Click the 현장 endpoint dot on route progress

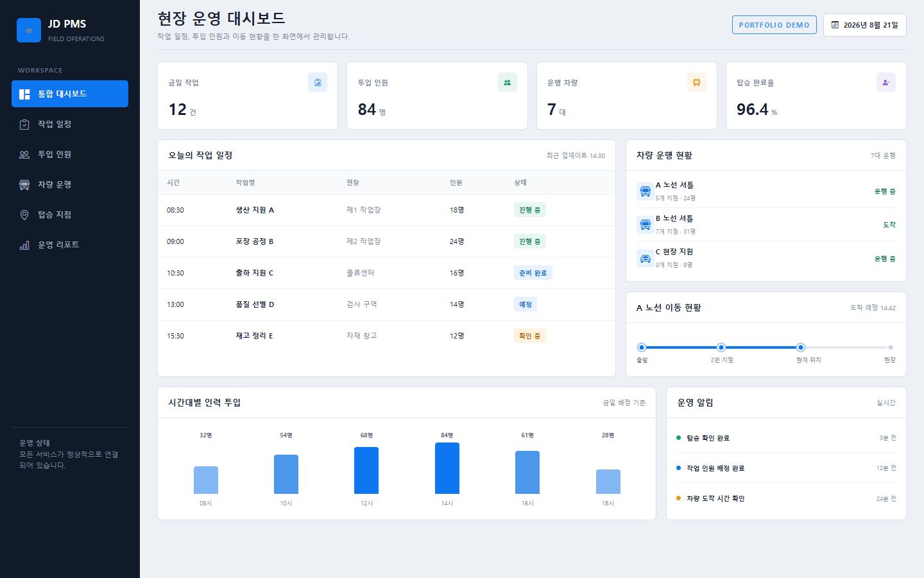[x=891, y=347]
